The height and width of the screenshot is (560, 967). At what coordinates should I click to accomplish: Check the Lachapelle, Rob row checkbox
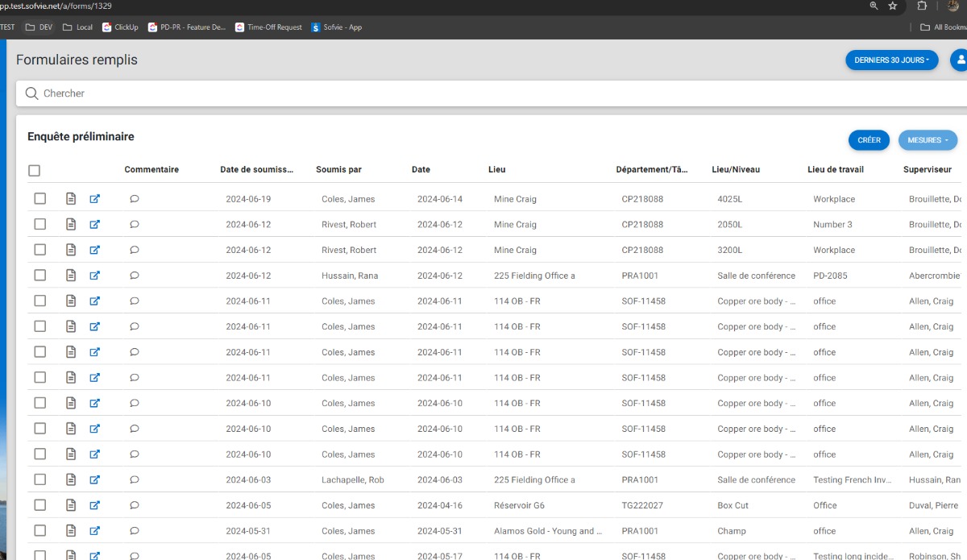pos(40,480)
